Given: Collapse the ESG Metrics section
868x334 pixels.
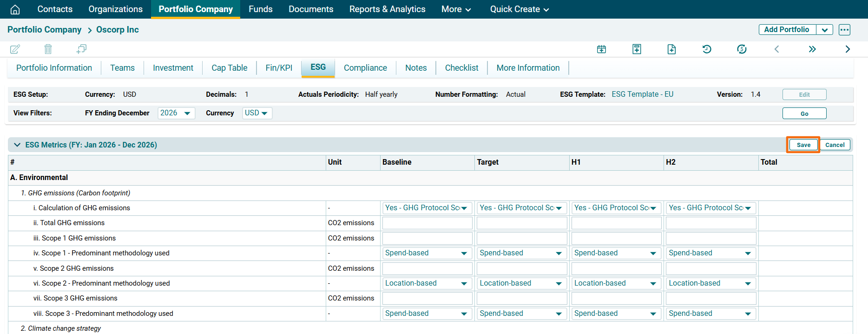Looking at the screenshot, I should coord(17,145).
